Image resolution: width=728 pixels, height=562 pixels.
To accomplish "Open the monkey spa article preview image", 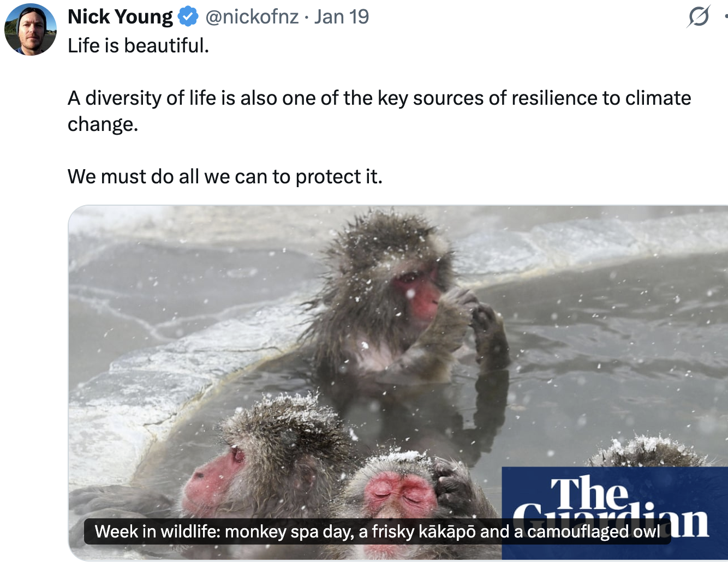I will [x=398, y=382].
